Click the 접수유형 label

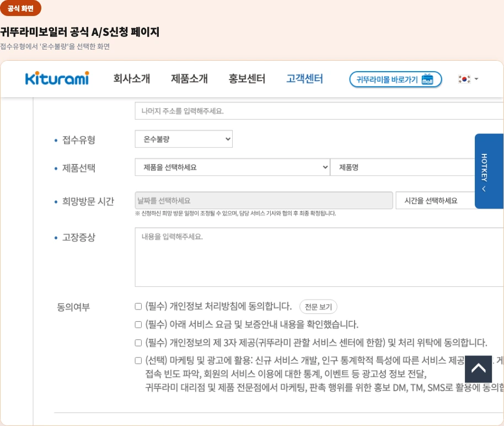coord(79,140)
